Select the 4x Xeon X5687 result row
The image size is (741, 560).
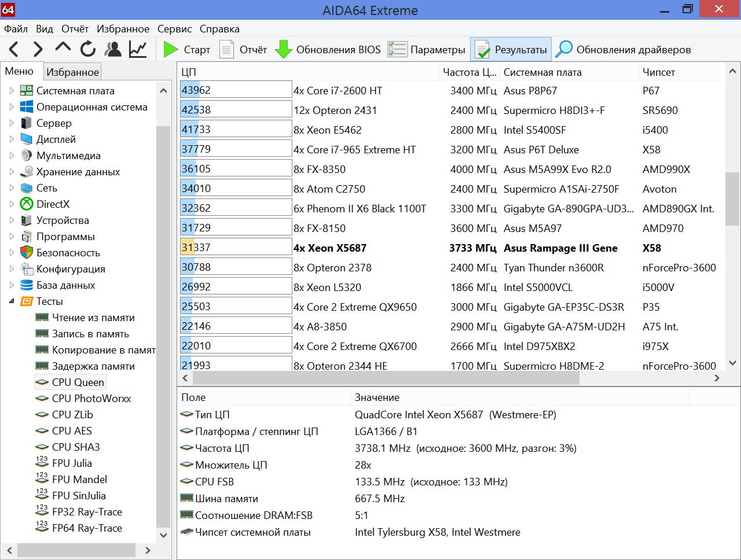pos(451,248)
